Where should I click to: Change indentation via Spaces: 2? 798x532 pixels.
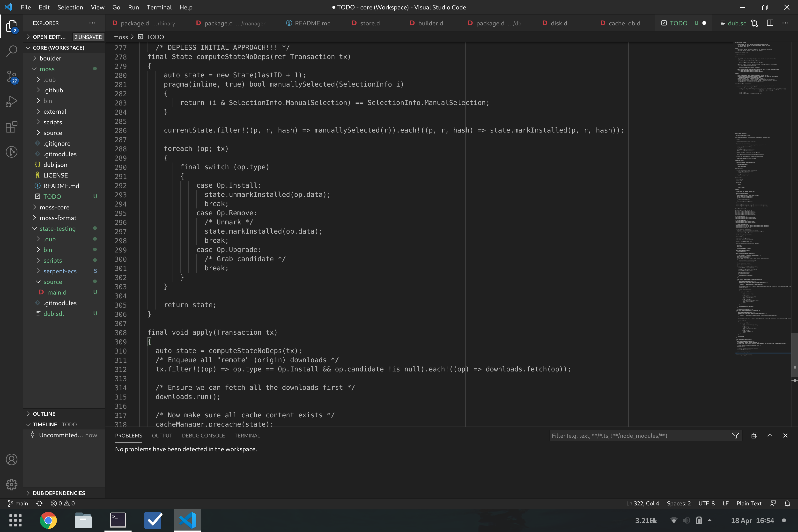coord(679,503)
